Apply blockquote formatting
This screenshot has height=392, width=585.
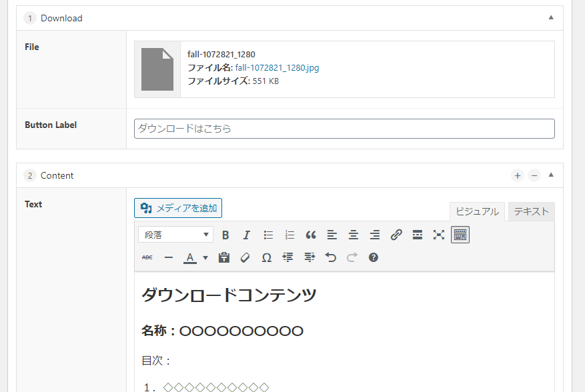(x=311, y=235)
